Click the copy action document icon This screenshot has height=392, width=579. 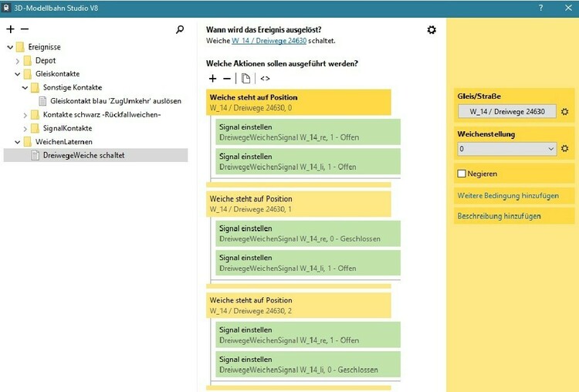(245, 79)
